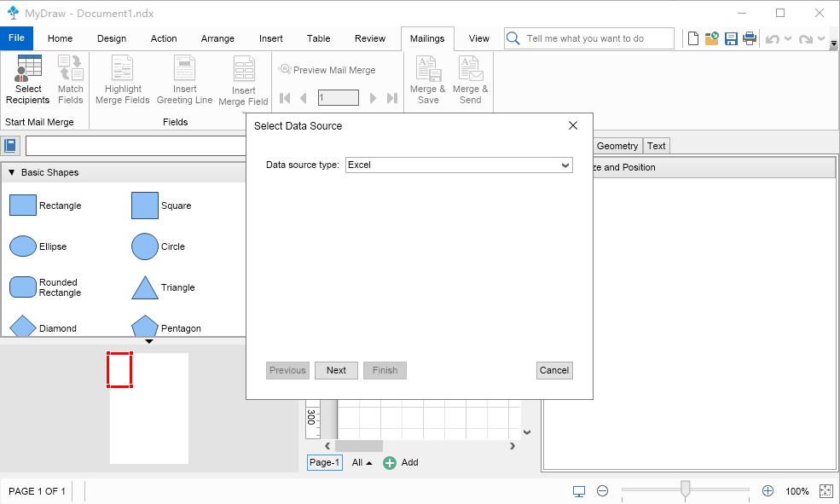Click the search magnifier icon
Screen dimensions: 840x504
coord(513,38)
